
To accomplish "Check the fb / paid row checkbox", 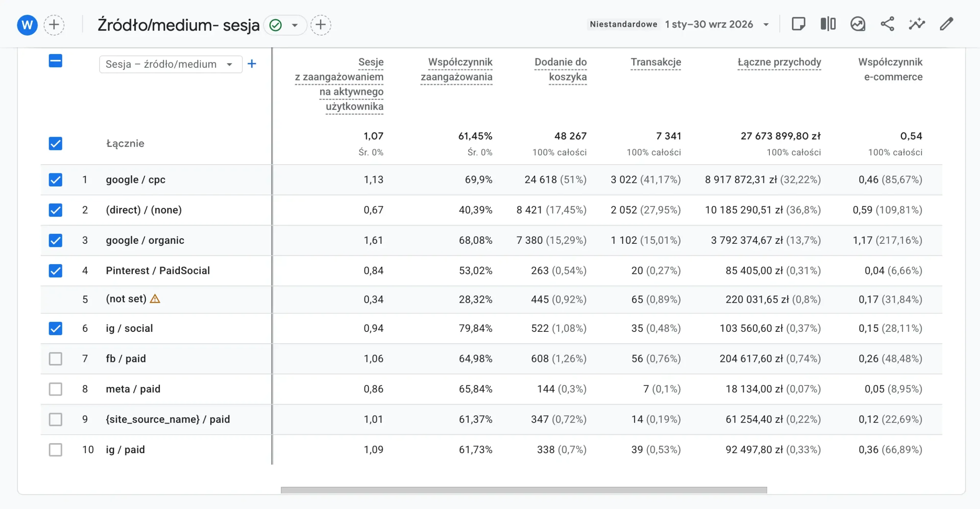I will [x=56, y=359].
